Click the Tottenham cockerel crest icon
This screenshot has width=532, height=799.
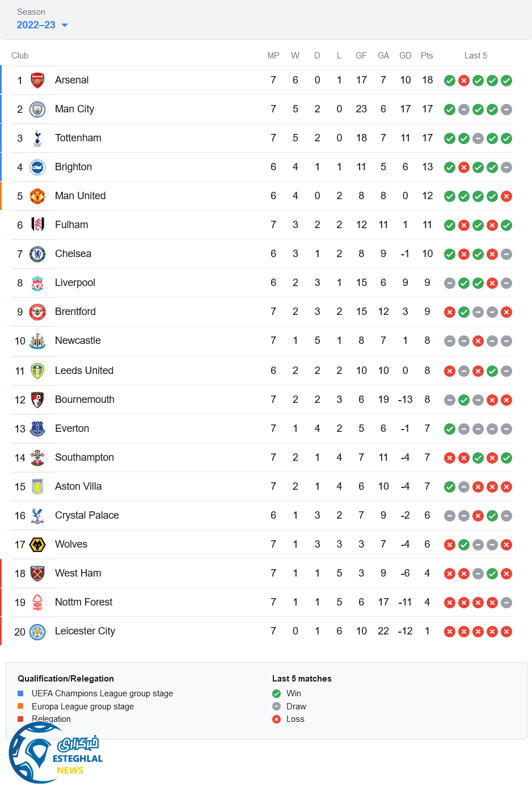(37, 138)
